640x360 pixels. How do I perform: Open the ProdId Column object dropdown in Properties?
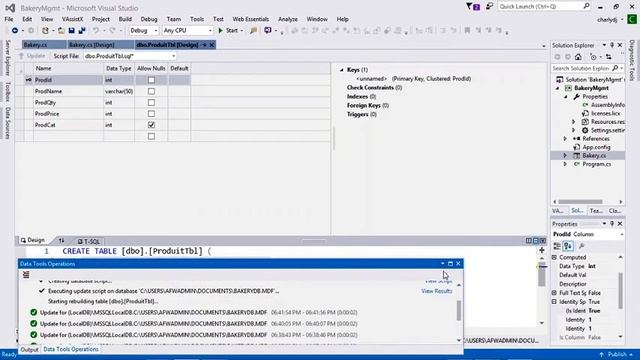coord(621,234)
